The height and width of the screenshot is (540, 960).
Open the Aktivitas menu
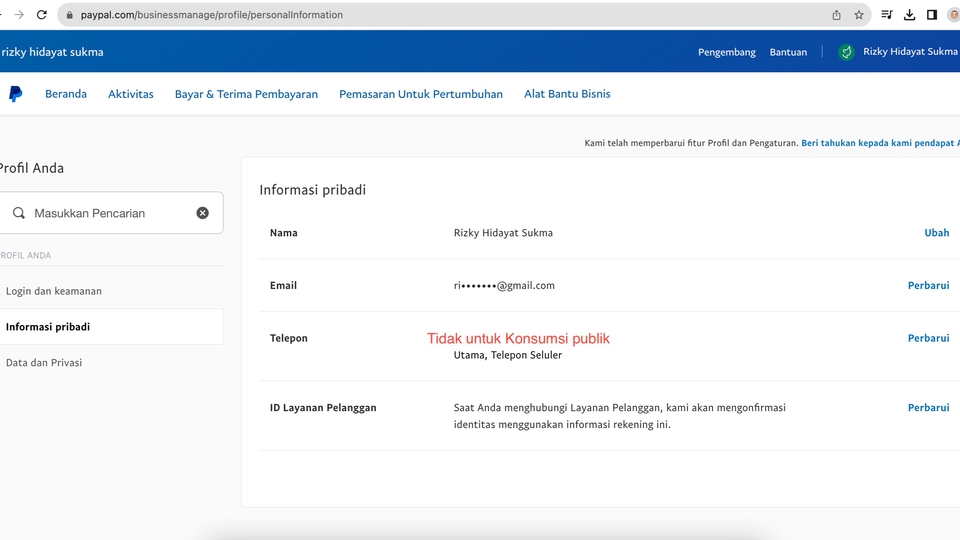(131, 94)
